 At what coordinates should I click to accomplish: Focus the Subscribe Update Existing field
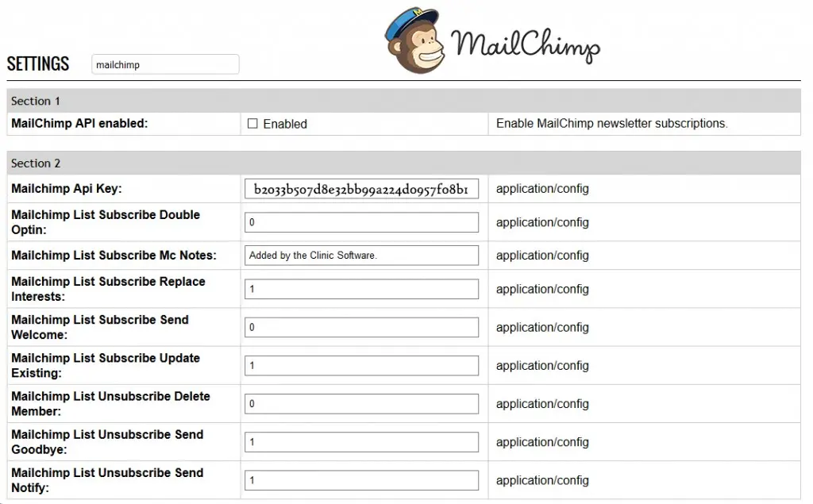click(x=361, y=365)
